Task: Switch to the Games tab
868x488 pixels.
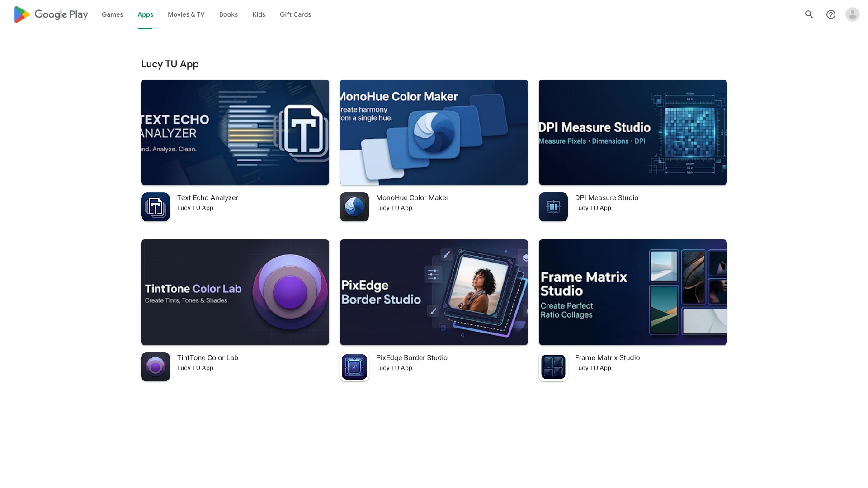Action: [x=112, y=14]
